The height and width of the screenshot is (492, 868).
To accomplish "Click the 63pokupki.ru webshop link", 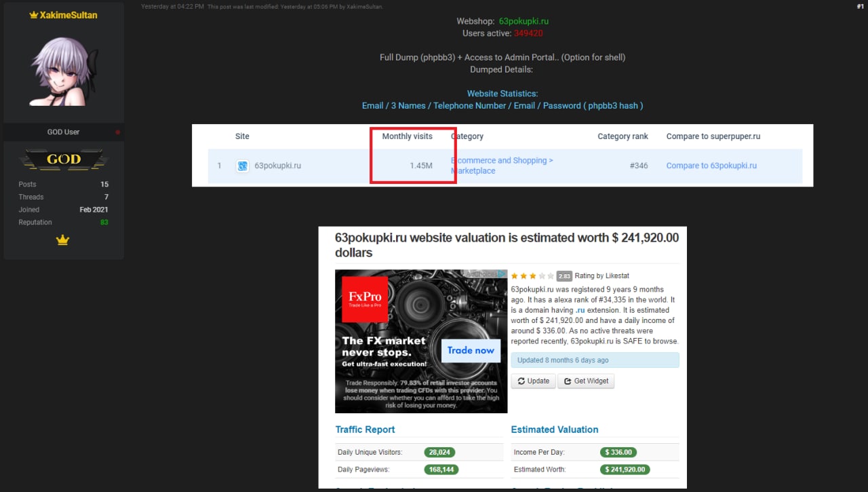I will click(524, 22).
